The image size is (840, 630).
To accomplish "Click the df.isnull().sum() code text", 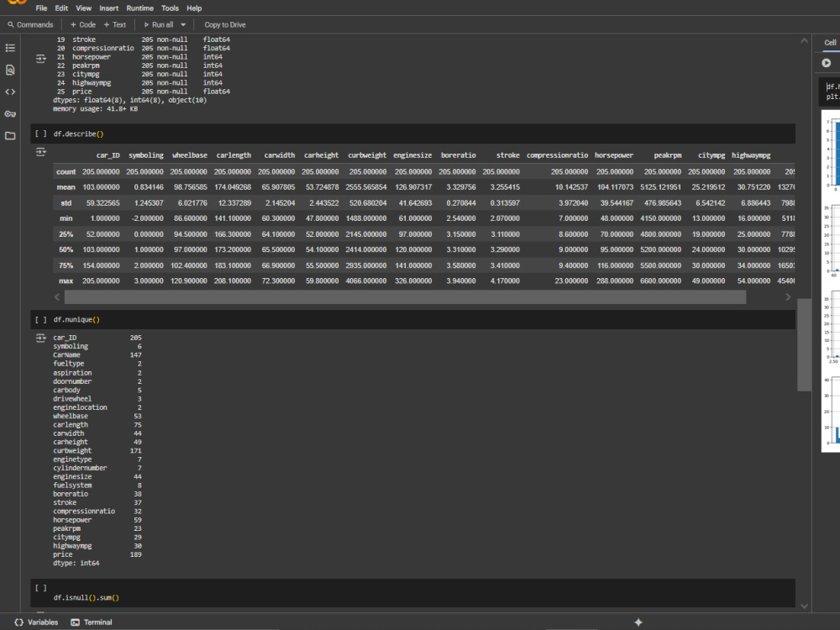I will 87,597.
